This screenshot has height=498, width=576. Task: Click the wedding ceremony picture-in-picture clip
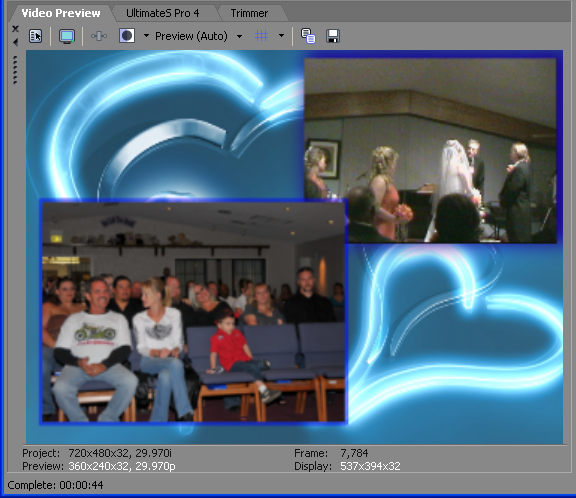pyautogui.click(x=430, y=151)
